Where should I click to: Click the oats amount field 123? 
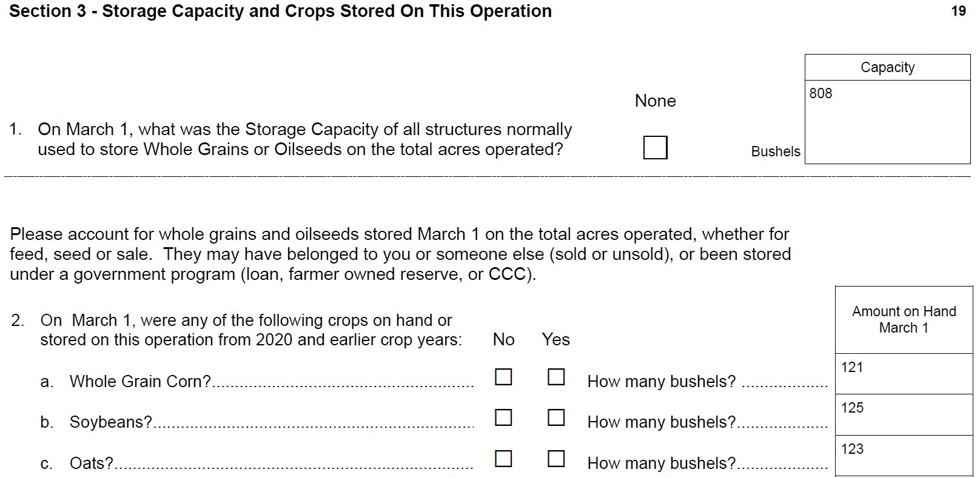click(904, 456)
